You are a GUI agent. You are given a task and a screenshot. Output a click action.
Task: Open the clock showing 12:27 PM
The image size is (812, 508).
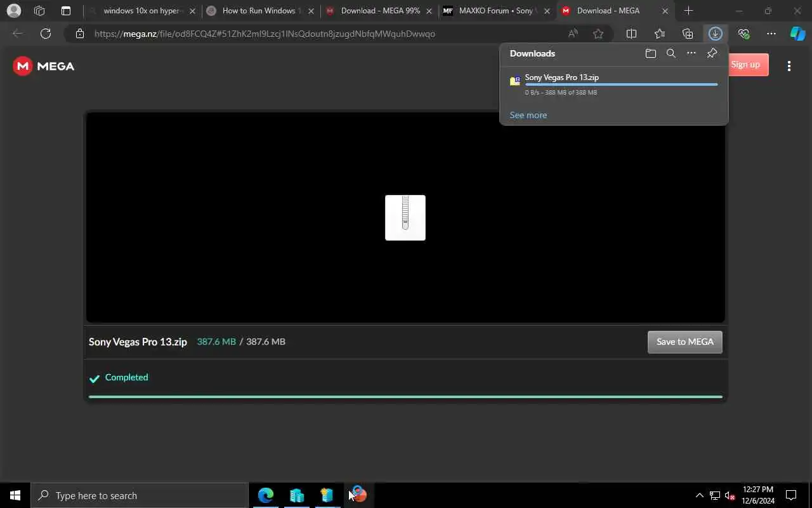click(758, 495)
